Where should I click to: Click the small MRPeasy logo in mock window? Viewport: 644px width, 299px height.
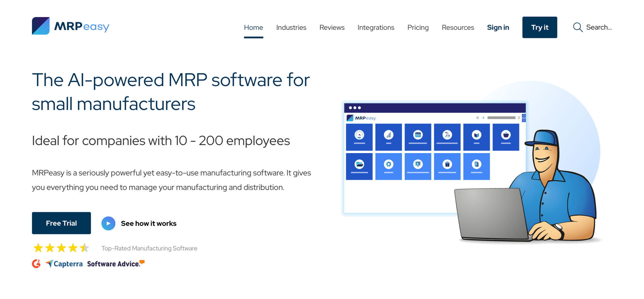(x=361, y=118)
